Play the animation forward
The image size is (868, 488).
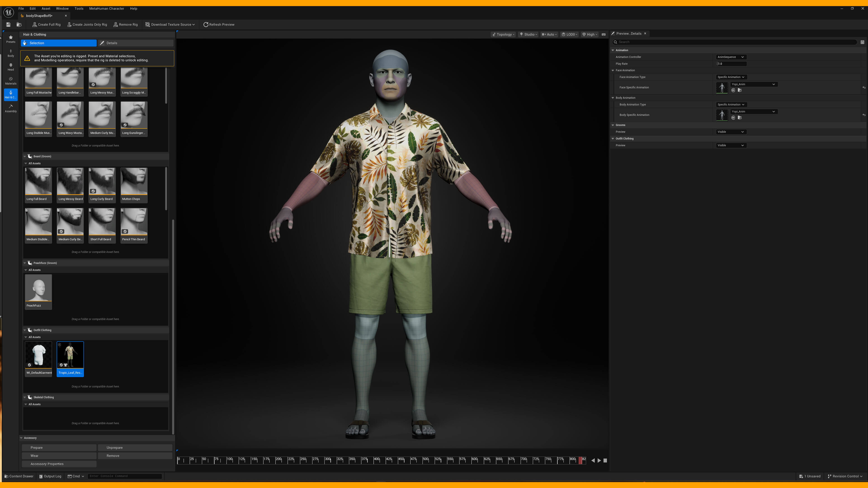[x=599, y=460]
